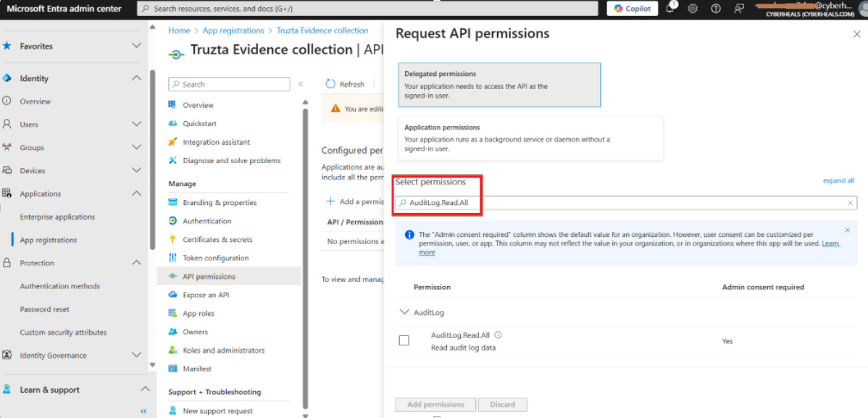Expand the Groups chevron

[x=136, y=147]
